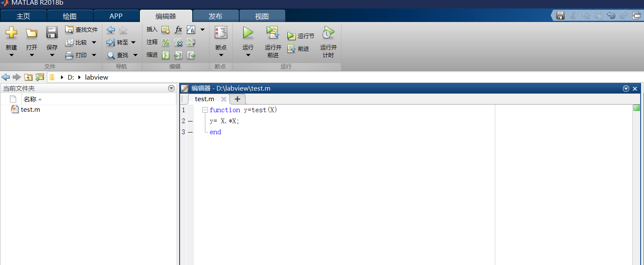644x265 pixels.
Task: Click the insert section icon next to 插入
Action: coord(166,30)
